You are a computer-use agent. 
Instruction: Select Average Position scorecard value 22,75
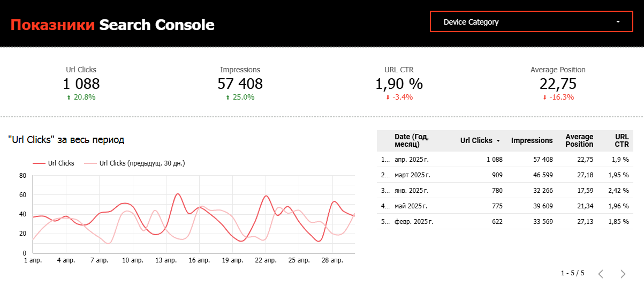coord(558,84)
